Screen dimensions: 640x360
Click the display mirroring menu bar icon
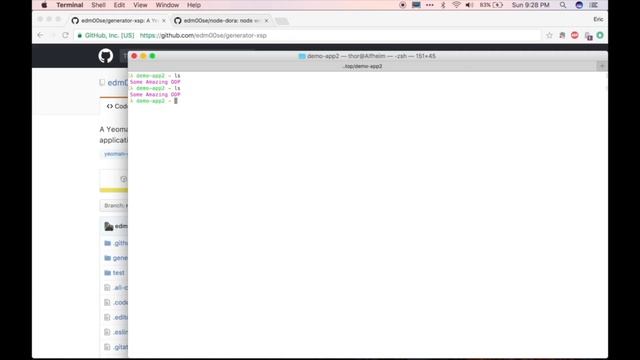[416, 5]
